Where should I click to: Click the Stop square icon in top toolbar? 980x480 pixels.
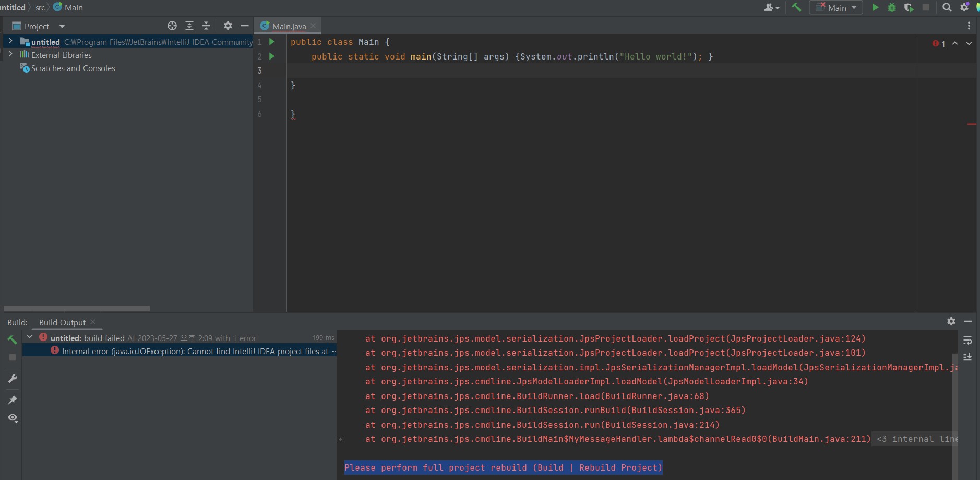pos(926,7)
